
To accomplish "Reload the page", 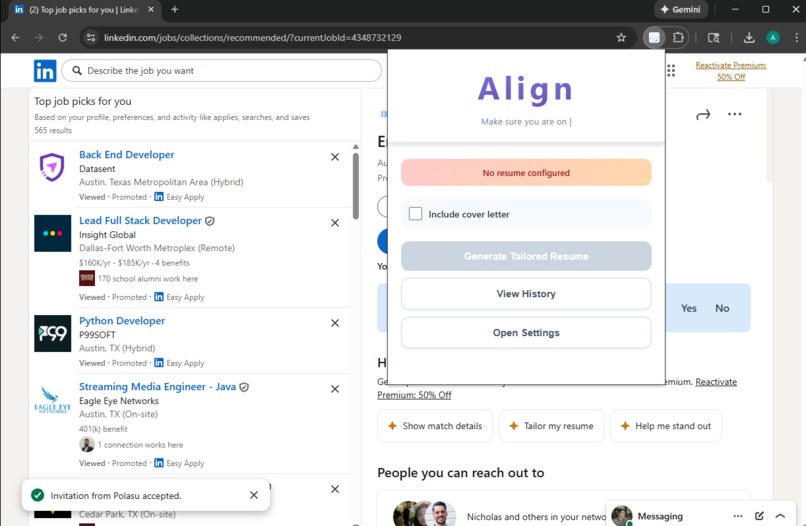I will (x=63, y=38).
